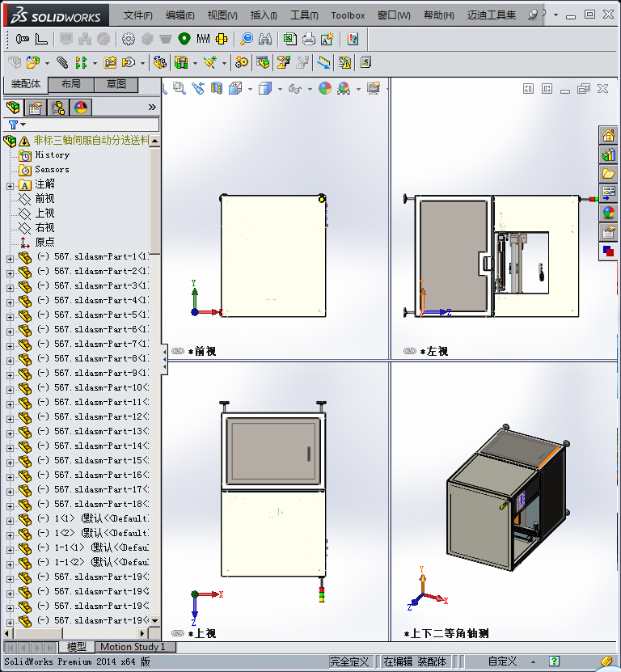Select the 前视 plane in the tree
621x672 pixels.
(x=44, y=198)
